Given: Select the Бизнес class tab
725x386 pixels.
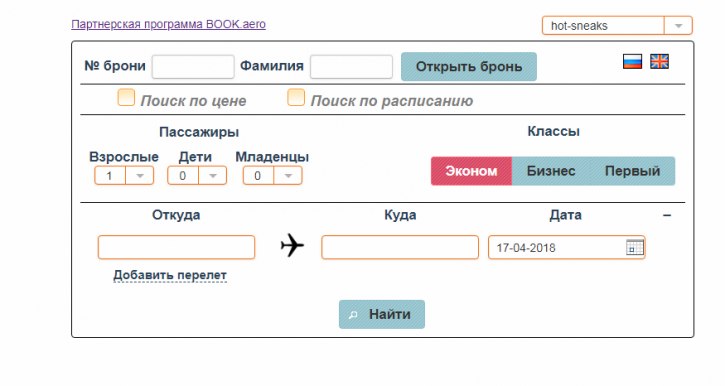Looking at the screenshot, I should coord(551,171).
